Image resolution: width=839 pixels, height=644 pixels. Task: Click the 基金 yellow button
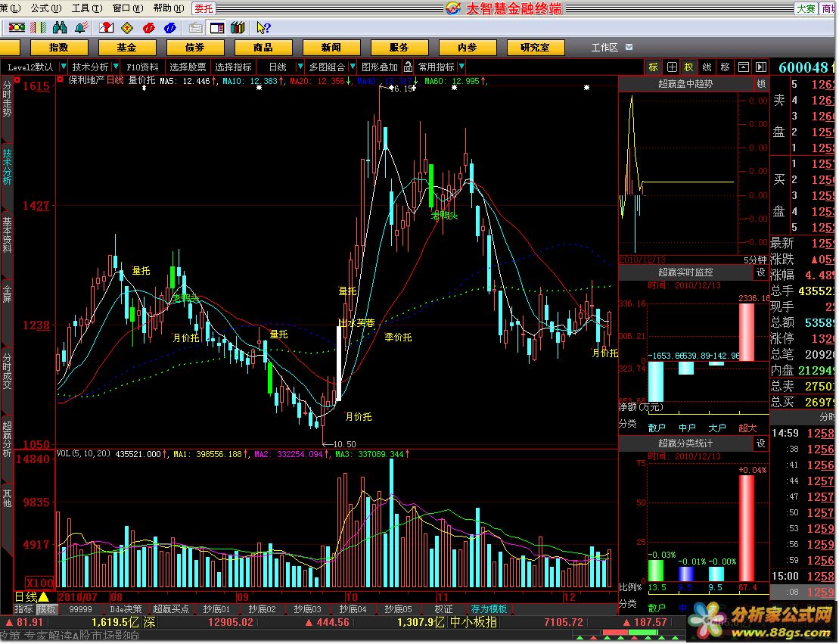point(127,48)
